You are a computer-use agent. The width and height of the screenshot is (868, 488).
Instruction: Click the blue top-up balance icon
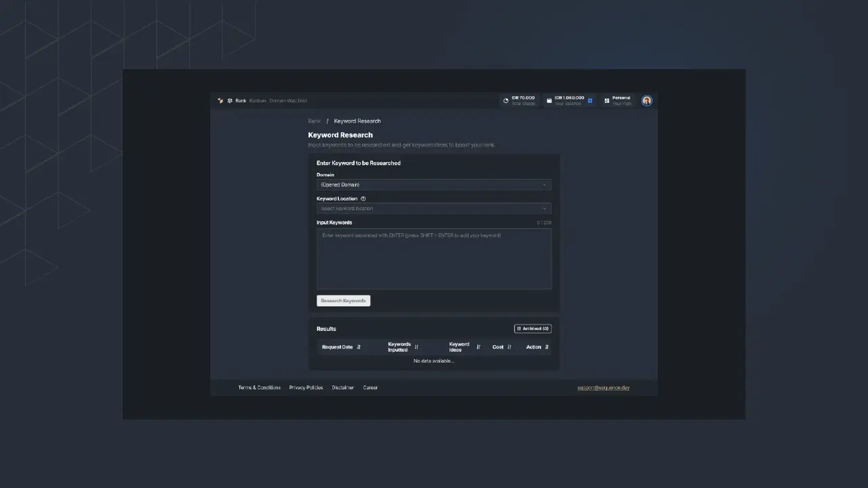pos(590,100)
